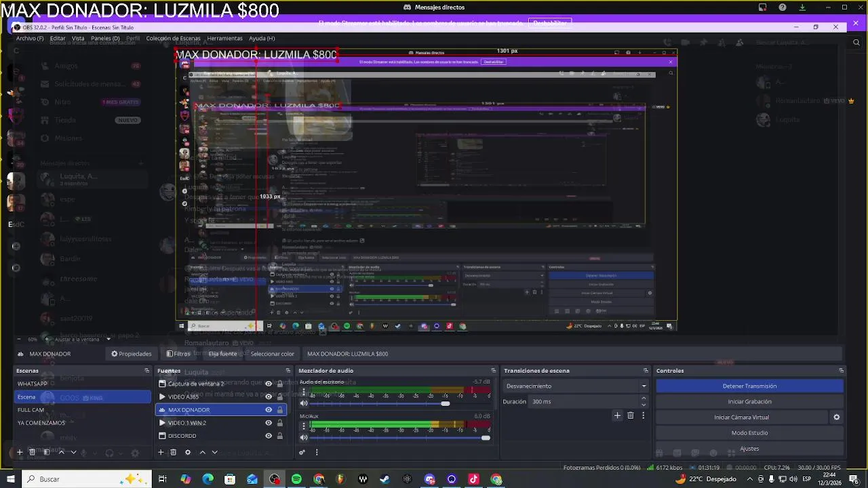Open source properties gear in Fuentes toolbar
The height and width of the screenshot is (488, 868).
[x=188, y=452]
